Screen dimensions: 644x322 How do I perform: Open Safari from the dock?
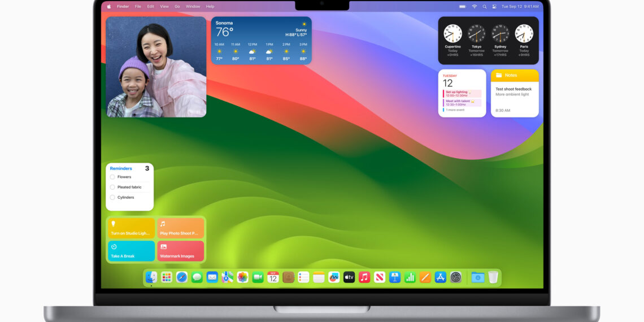(181, 277)
